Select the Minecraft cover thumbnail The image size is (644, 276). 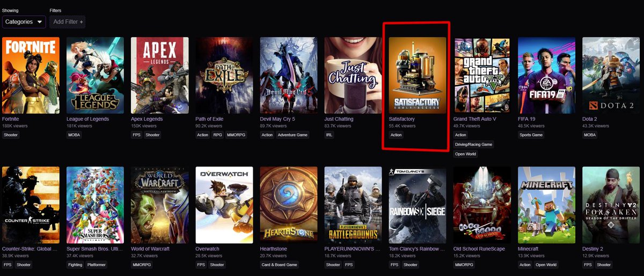click(546, 205)
